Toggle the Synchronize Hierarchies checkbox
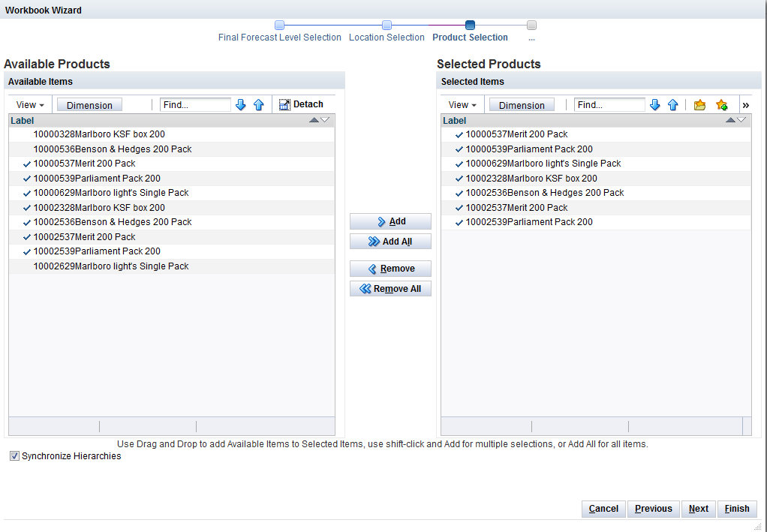 [x=15, y=456]
